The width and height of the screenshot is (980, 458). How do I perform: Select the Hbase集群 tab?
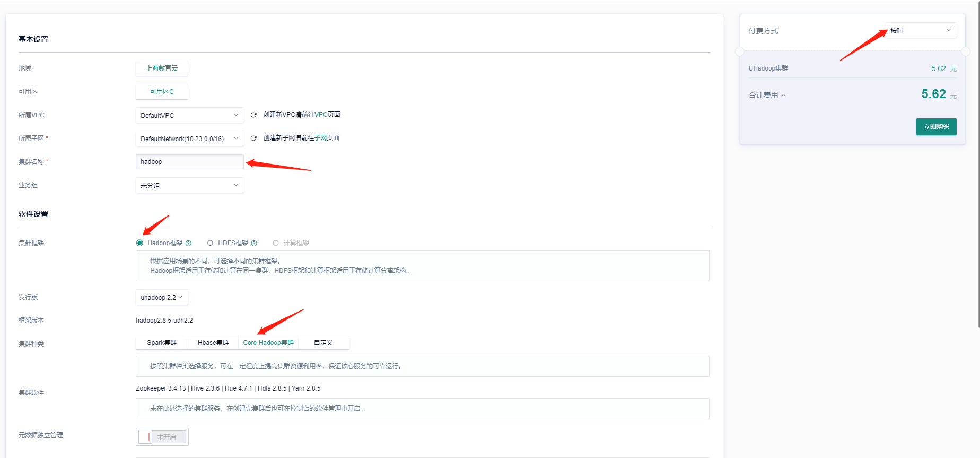click(213, 343)
